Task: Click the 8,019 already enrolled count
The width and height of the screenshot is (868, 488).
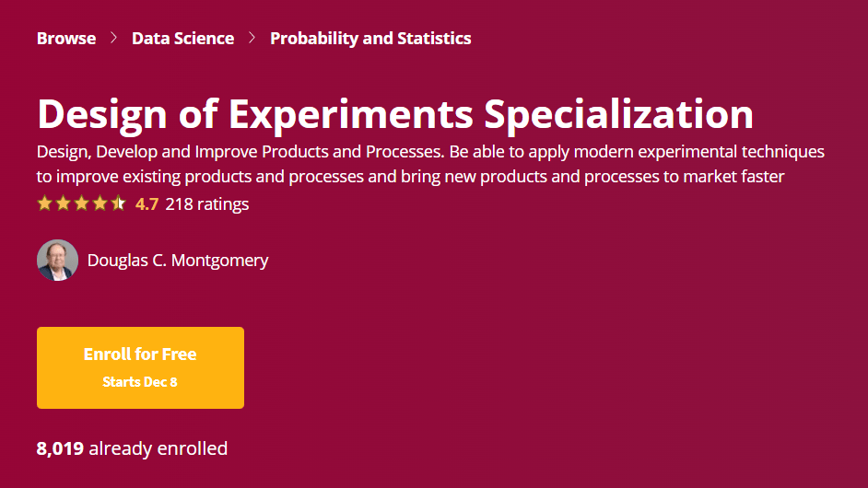Action: coord(132,448)
